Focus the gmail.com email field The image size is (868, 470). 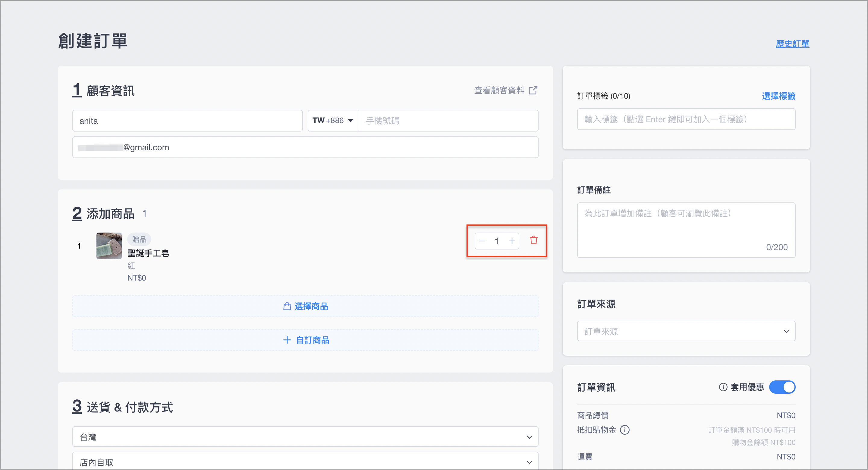(x=305, y=147)
